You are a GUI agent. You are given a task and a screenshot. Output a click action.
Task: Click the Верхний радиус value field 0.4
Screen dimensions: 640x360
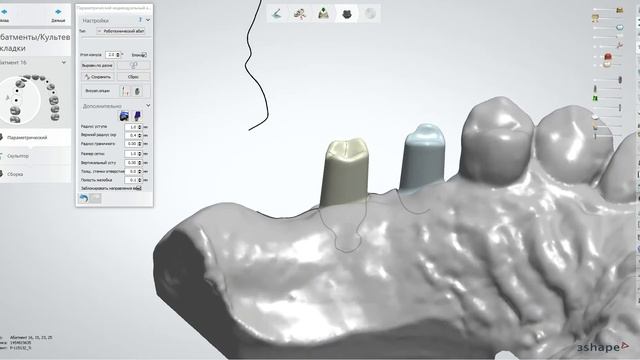pyautogui.click(x=133, y=135)
